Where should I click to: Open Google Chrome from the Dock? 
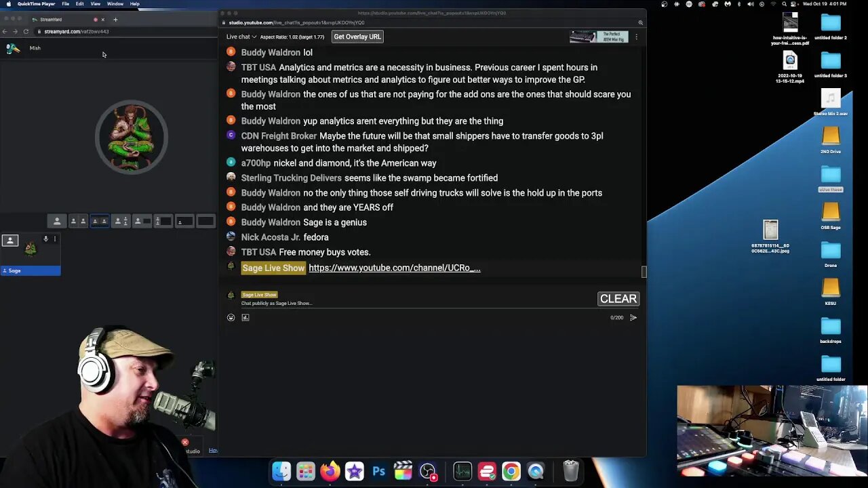point(511,470)
